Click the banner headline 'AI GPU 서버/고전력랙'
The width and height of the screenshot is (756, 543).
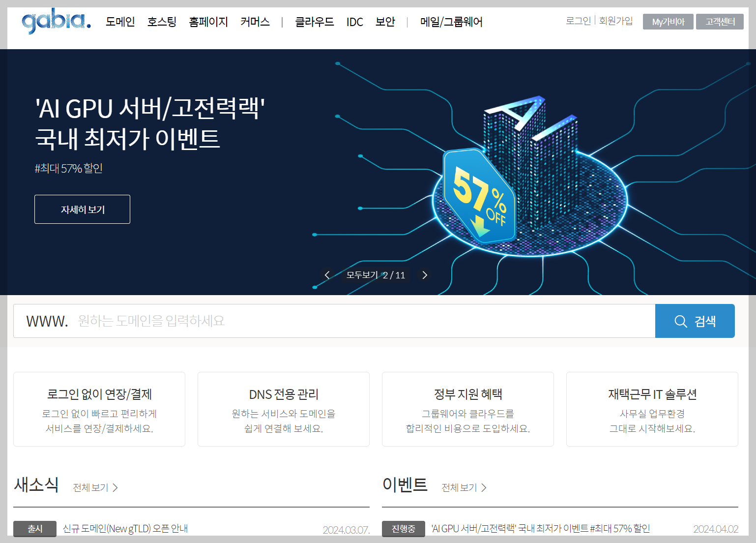(150, 108)
